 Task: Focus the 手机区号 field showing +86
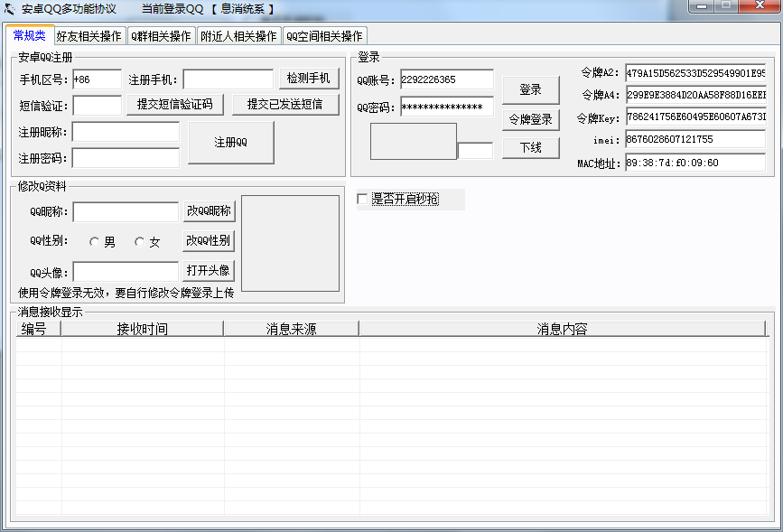pos(98,79)
